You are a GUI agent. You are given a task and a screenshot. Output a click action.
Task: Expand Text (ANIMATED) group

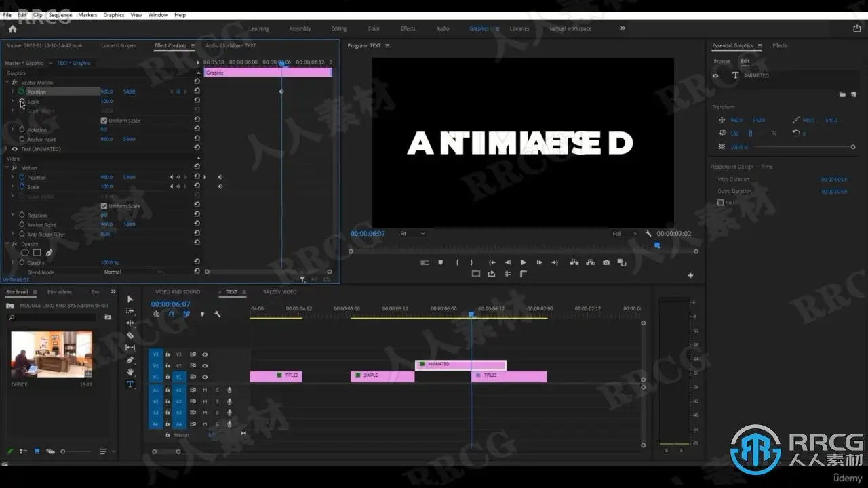(6, 149)
